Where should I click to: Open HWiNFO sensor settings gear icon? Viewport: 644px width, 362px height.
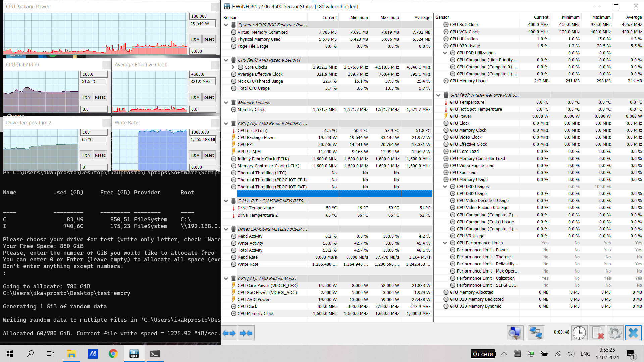coord(615,333)
